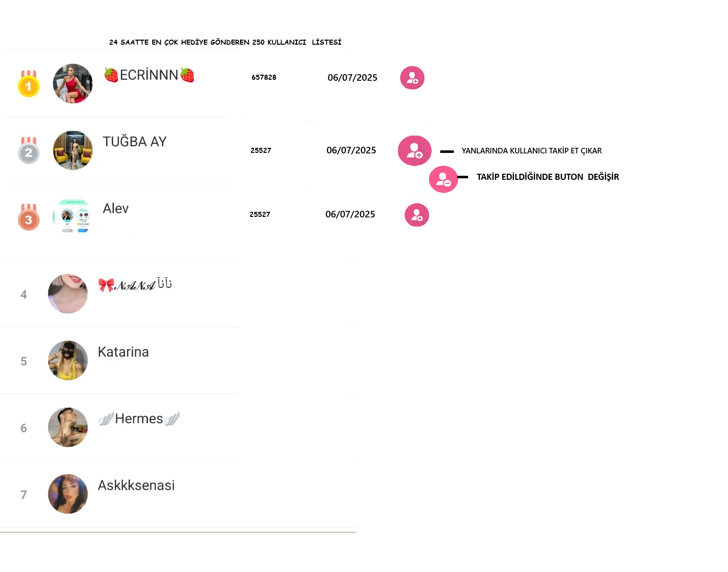Follow ECRİNNN with the pink add-user button

412,78
